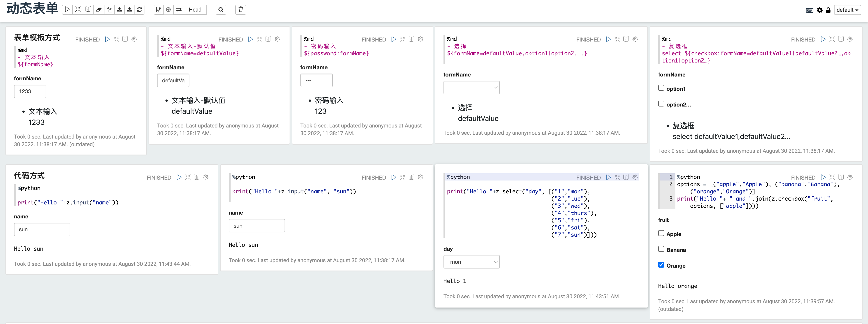Click the keyboard shortcuts icon
The height and width of the screenshot is (324, 868).
click(x=809, y=10)
